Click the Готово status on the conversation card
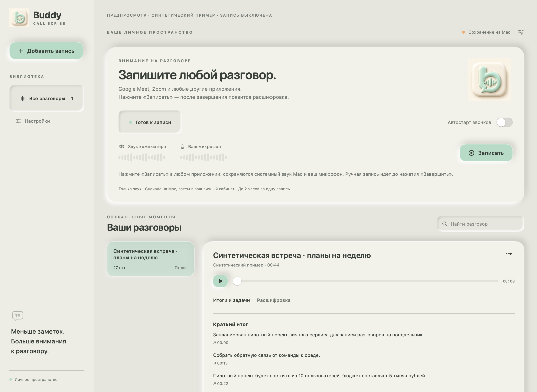Image resolution: width=537 pixels, height=392 pixels. [181, 268]
